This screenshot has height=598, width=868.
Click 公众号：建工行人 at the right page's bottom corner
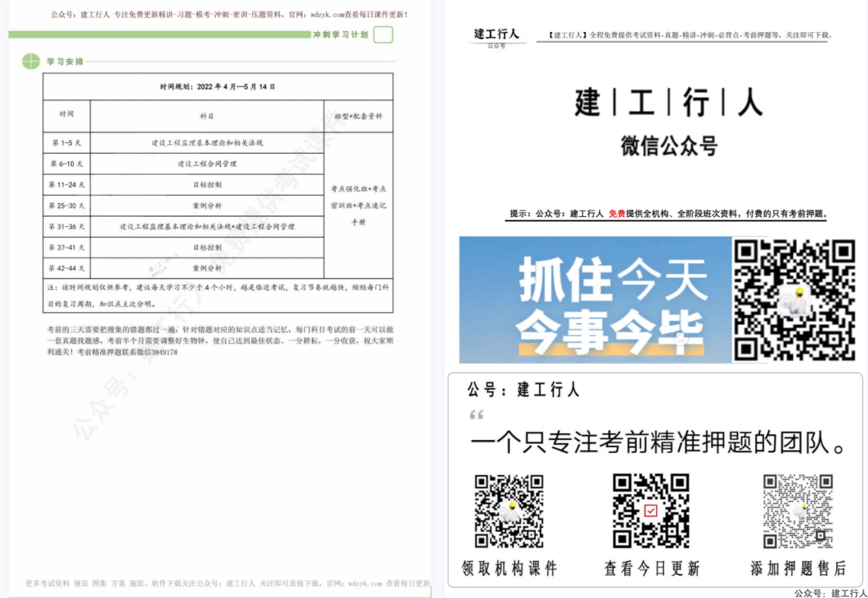click(x=830, y=593)
